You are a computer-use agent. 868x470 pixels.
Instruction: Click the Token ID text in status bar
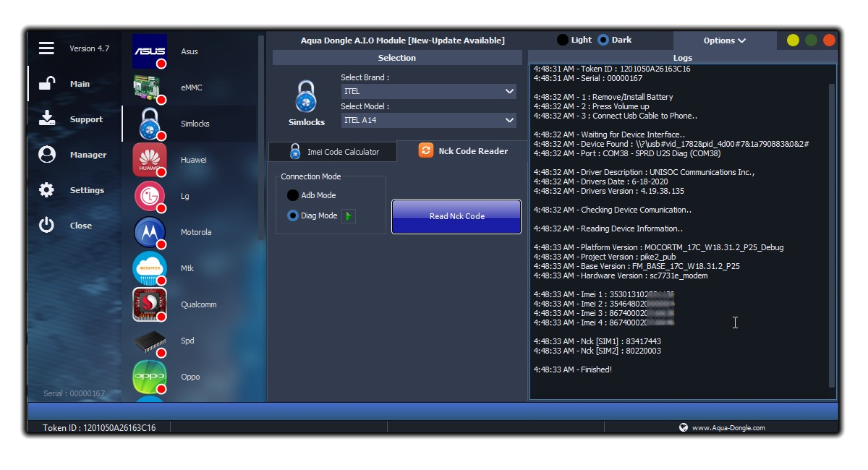click(99, 427)
